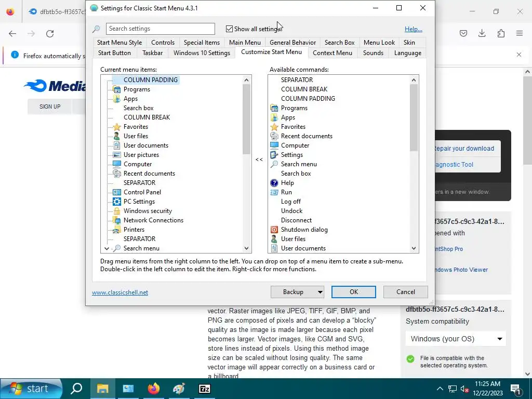Screen dimensions: 532x399
Task: Select Disconnect in Available commands
Action: (296, 220)
